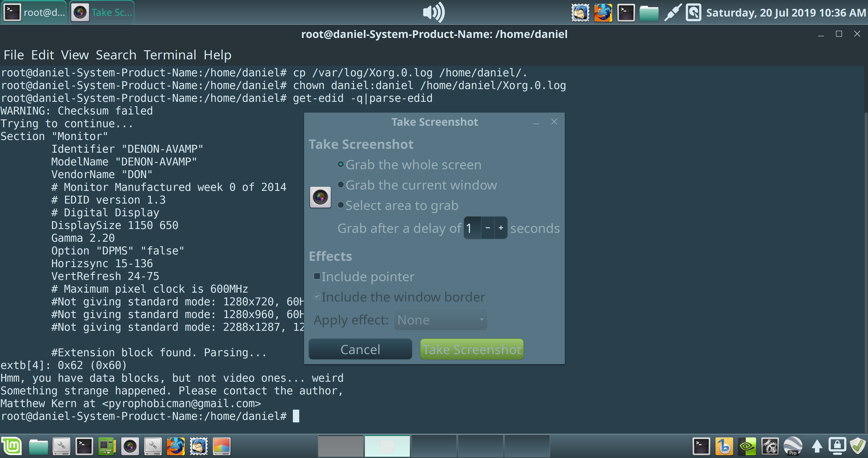The height and width of the screenshot is (458, 868).
Task: Select 'Grab the whole screen' option
Action: pyautogui.click(x=410, y=165)
